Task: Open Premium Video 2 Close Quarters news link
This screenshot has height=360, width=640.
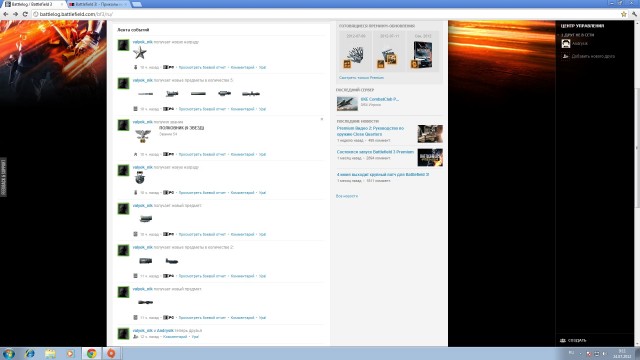Action: click(370, 131)
